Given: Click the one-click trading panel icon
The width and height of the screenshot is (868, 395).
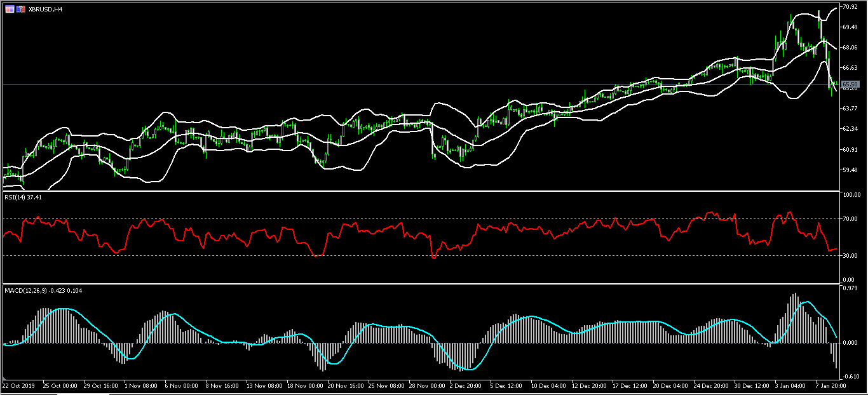Looking at the screenshot, I should pos(20,10).
